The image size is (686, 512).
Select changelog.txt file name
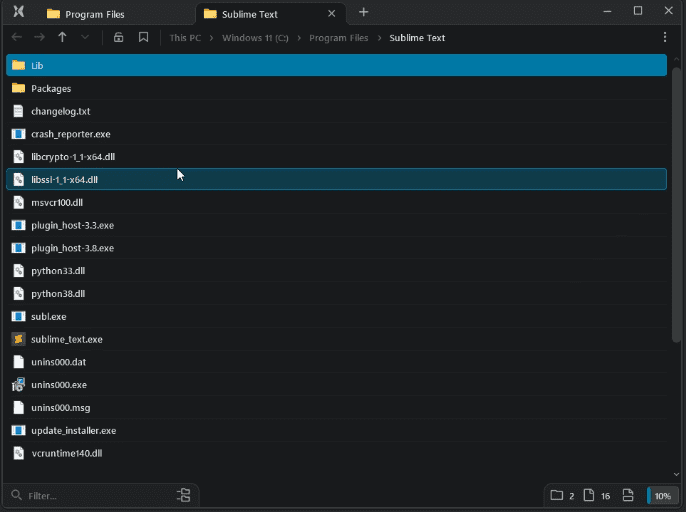point(61,111)
